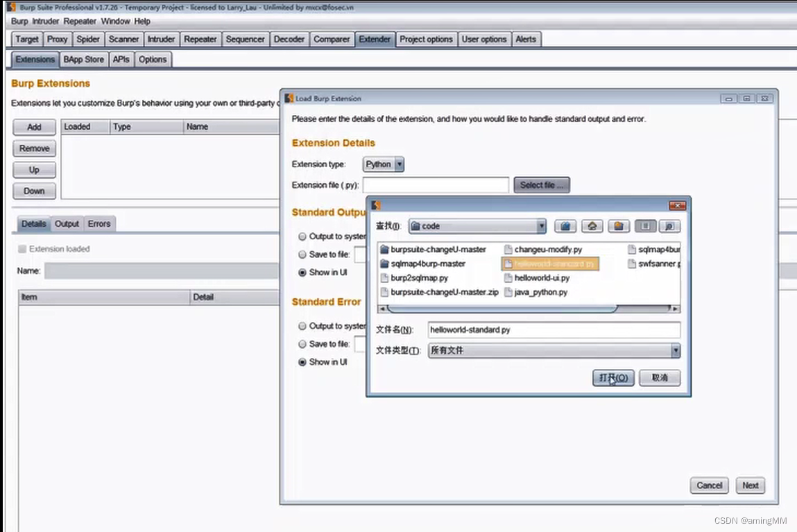Screen dimensions: 797x532
Task: Click the Extension file (.py) input field
Action: coord(436,185)
